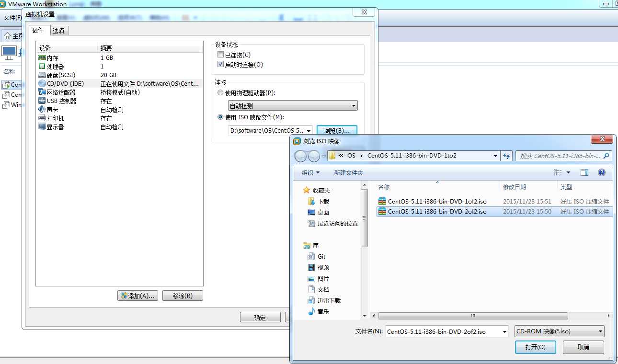Open the CD-ROM 映像(*.iso) filter dropdown
618x364 pixels.
[x=559, y=331]
